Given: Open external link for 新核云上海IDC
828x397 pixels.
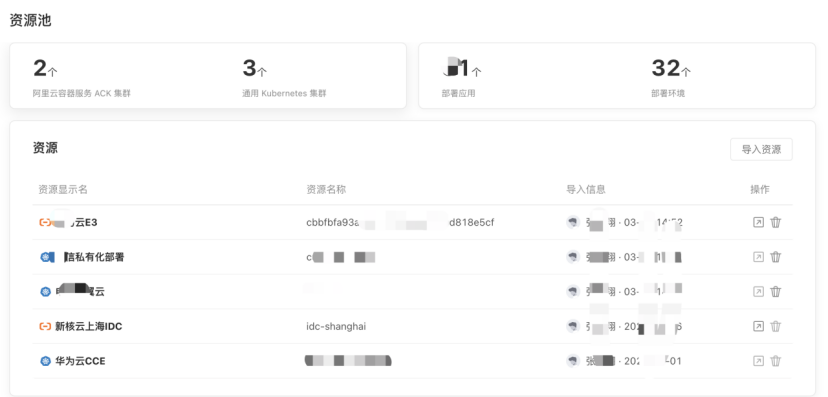Looking at the screenshot, I should pos(758,326).
